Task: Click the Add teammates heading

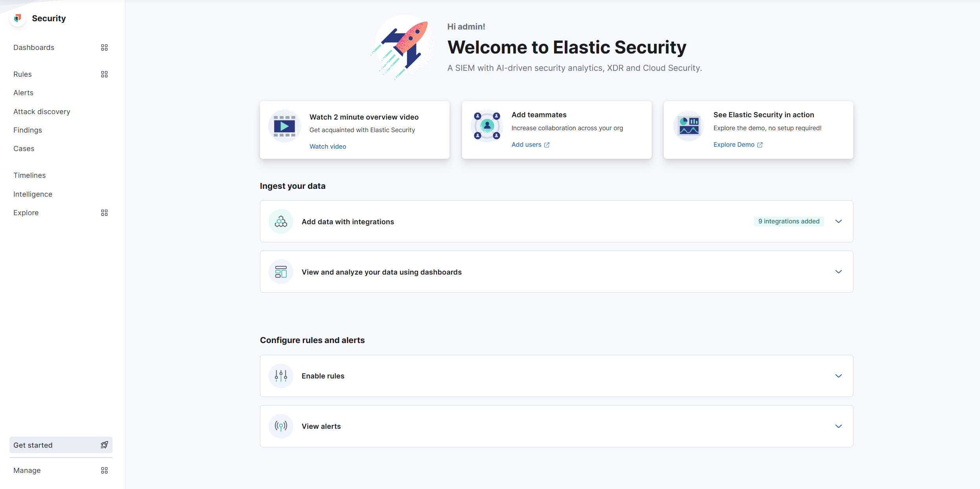Action: (539, 115)
